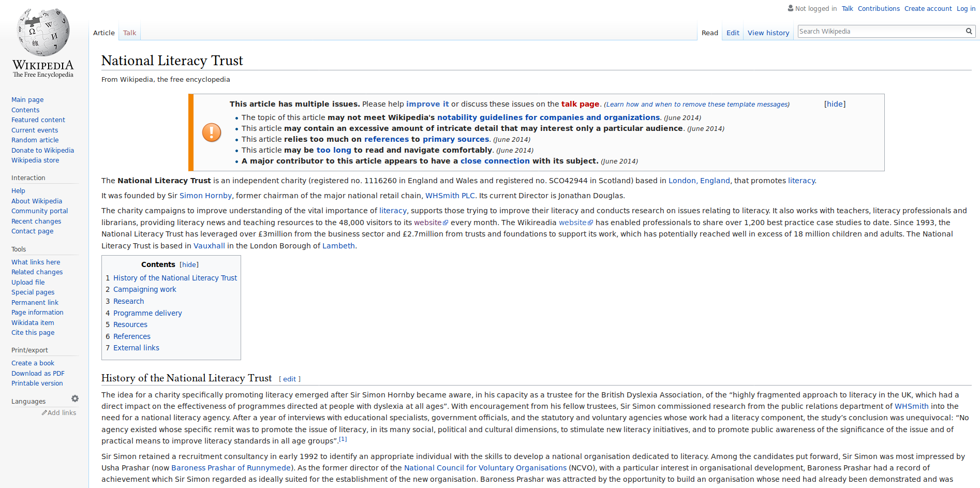The image size is (980, 488).
Task: Open About Wikipedia
Action: click(x=37, y=201)
